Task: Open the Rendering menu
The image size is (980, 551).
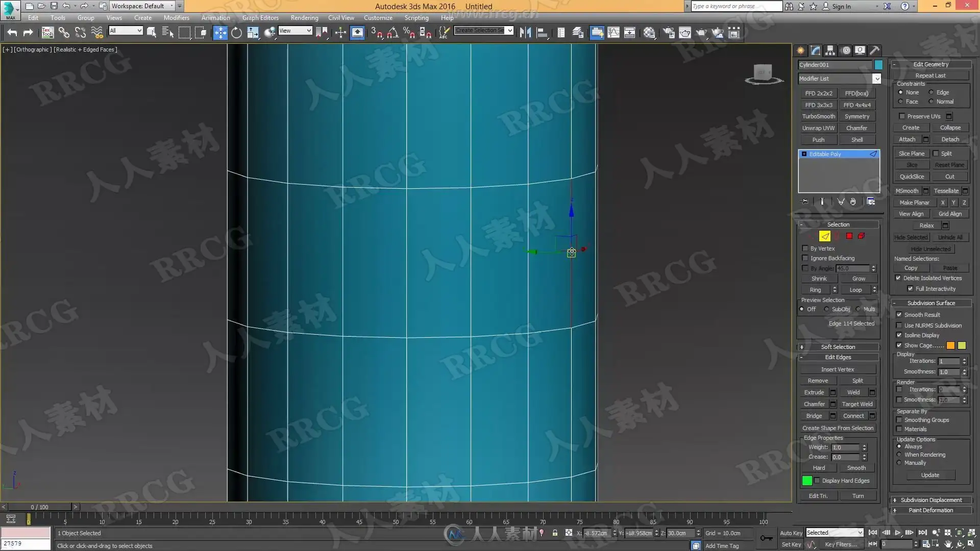Action: pyautogui.click(x=304, y=17)
